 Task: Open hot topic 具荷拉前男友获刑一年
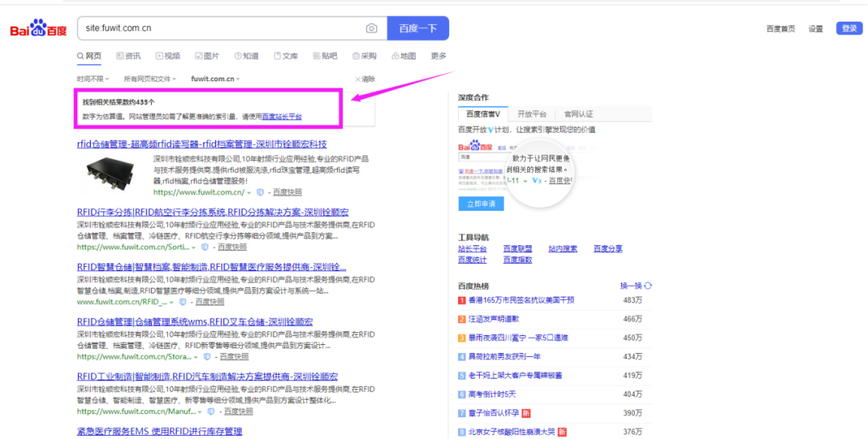tap(504, 356)
